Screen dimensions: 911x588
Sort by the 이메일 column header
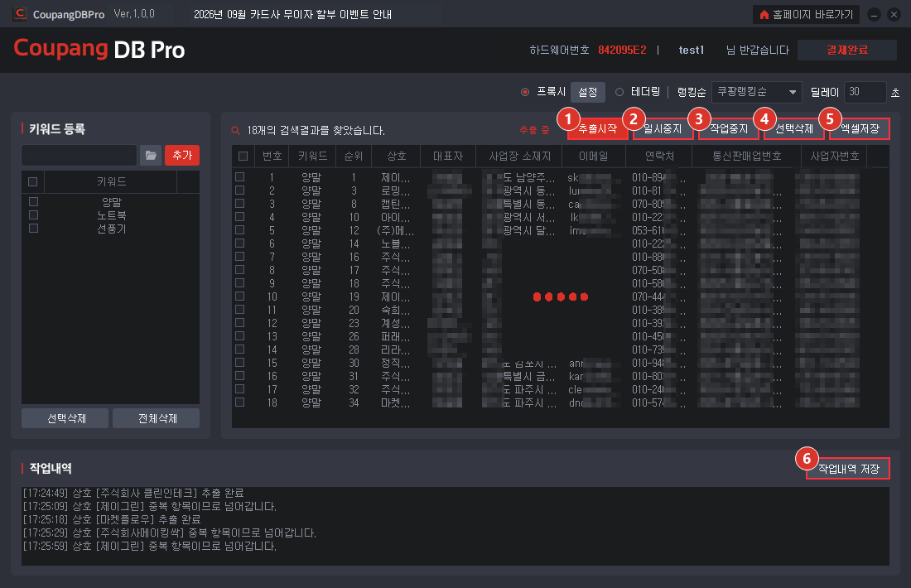click(593, 156)
